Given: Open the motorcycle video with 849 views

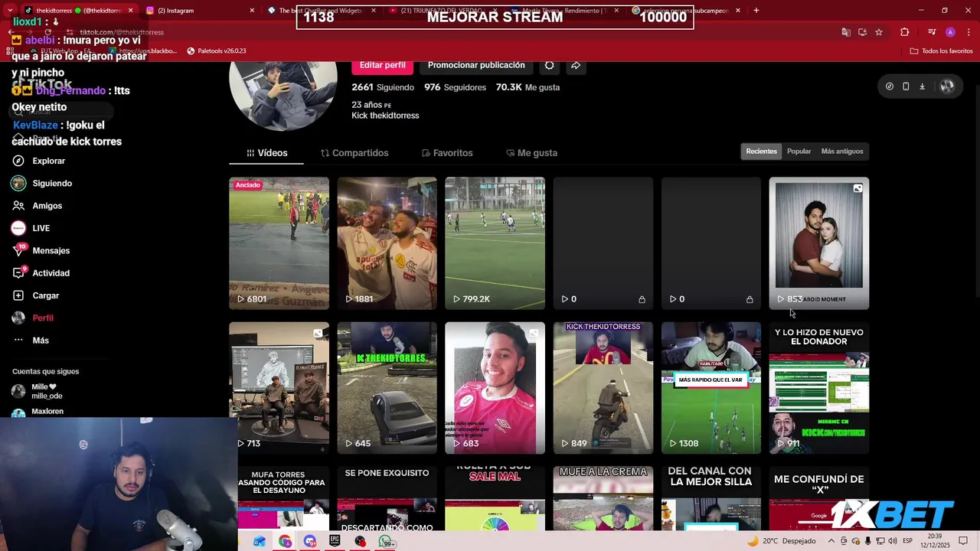Looking at the screenshot, I should tap(603, 388).
